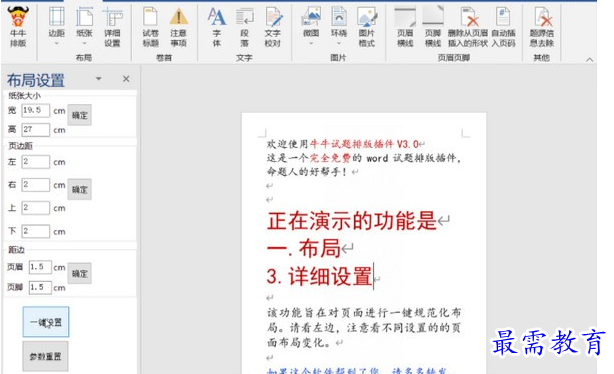Click the 牛牛排版 bull logo icon
This screenshot has height=374, width=614.
point(18,17)
